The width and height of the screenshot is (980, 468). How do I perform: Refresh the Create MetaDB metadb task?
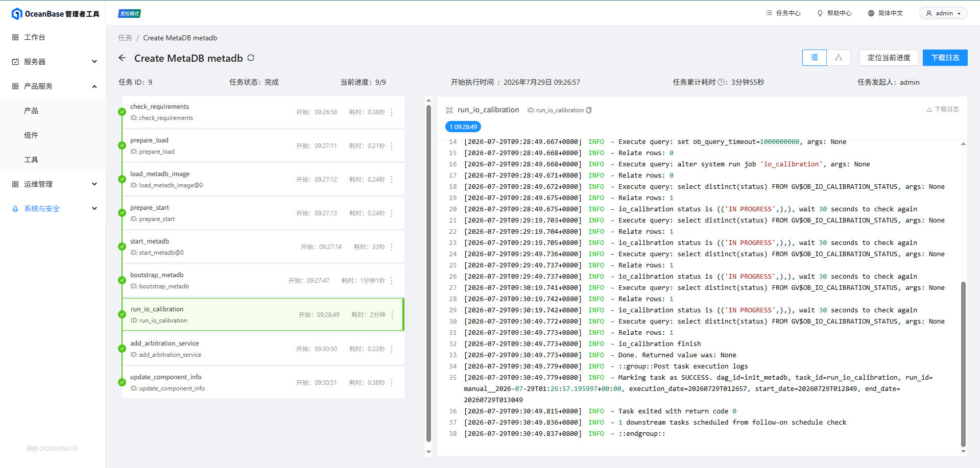coord(251,58)
